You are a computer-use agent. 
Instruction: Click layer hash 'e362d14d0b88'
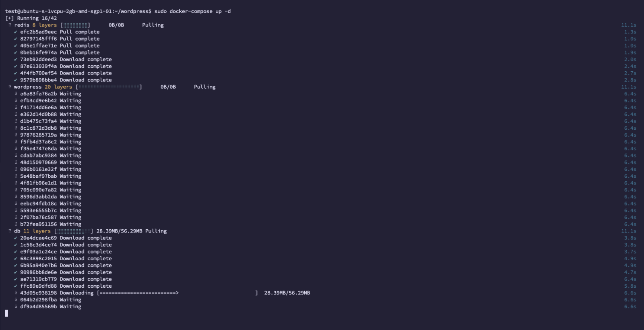click(x=39, y=114)
